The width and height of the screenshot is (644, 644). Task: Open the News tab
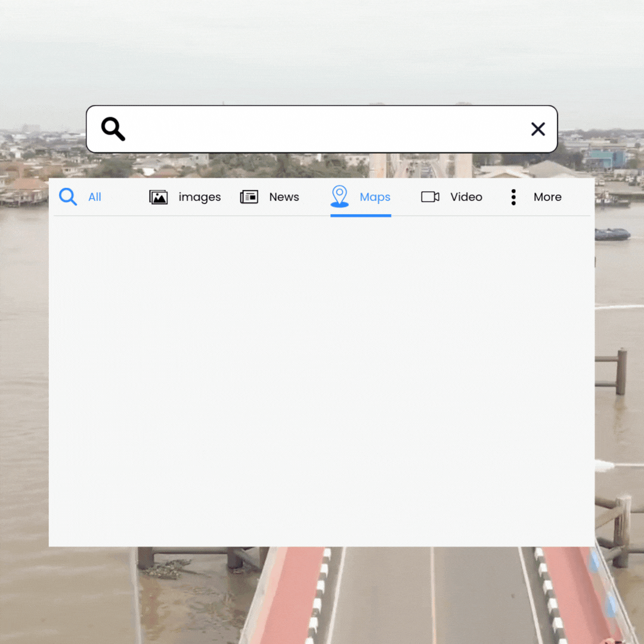pyautogui.click(x=284, y=197)
